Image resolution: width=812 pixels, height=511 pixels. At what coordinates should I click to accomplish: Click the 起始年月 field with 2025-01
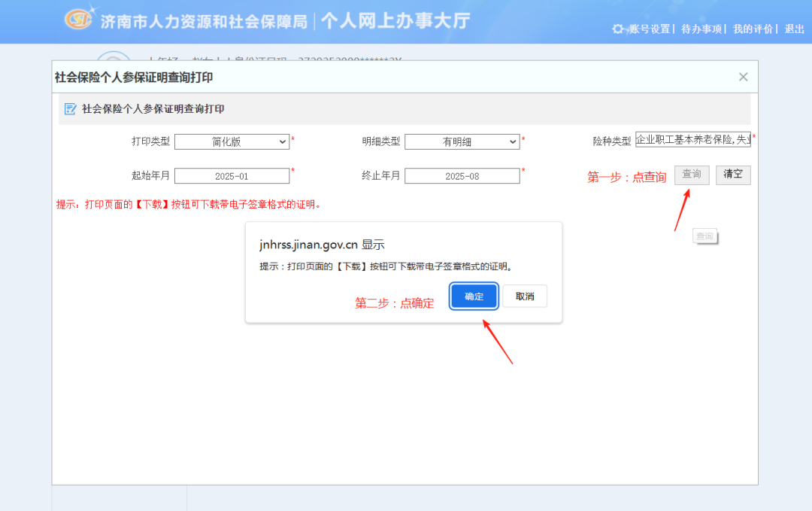pyautogui.click(x=232, y=175)
